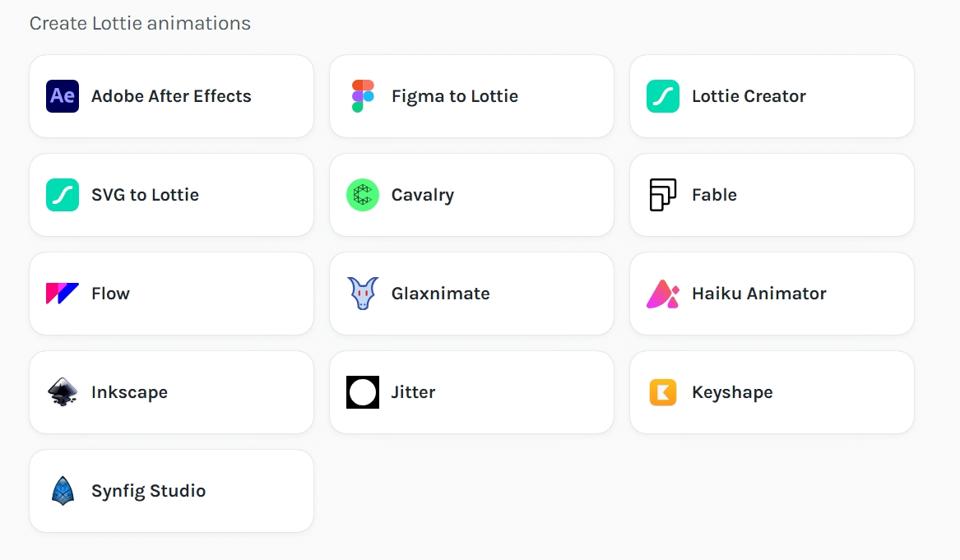Click the Jitter black circle icon
This screenshot has height=560, width=960.
pyautogui.click(x=363, y=392)
